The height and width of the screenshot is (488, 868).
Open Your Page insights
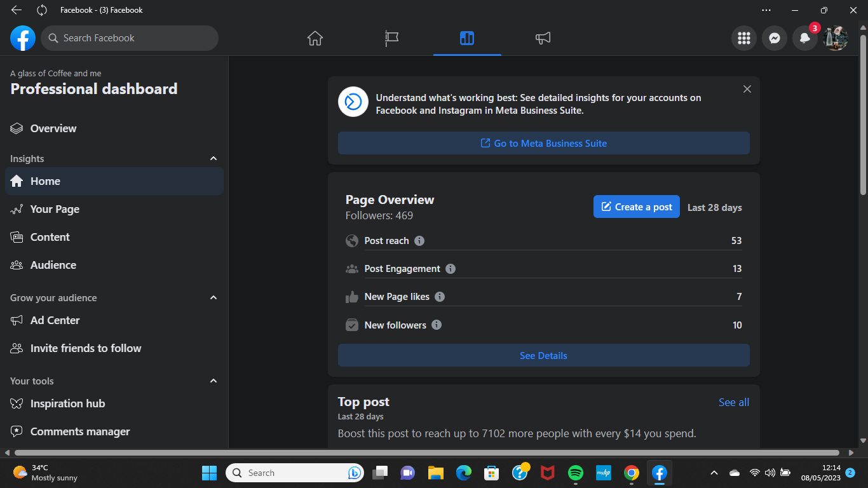coord(114,209)
